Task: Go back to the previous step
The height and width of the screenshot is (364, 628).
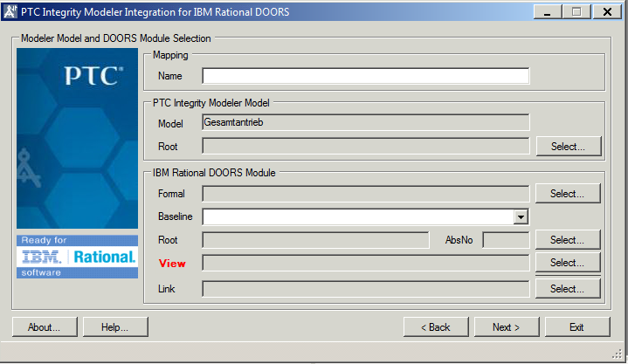Action: (436, 327)
